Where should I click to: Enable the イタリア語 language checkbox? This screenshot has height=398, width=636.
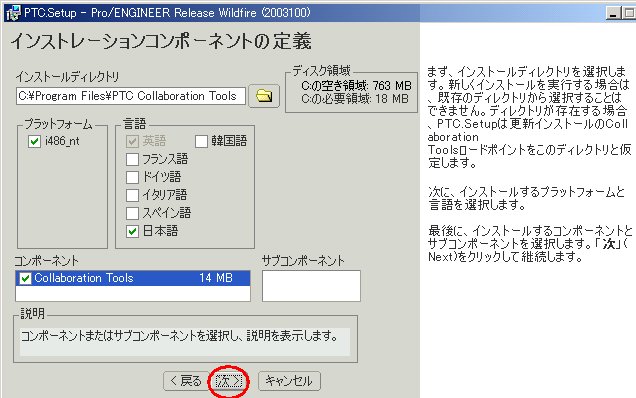pos(132,195)
